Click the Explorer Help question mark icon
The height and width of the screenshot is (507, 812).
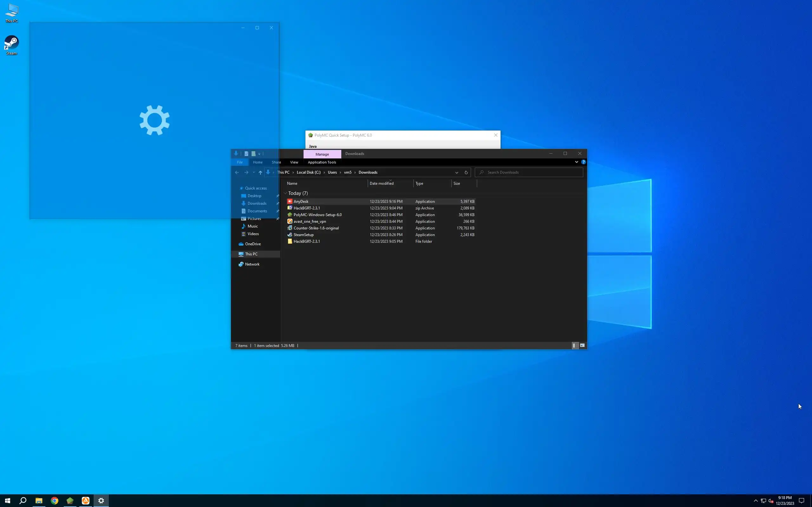[x=584, y=162]
